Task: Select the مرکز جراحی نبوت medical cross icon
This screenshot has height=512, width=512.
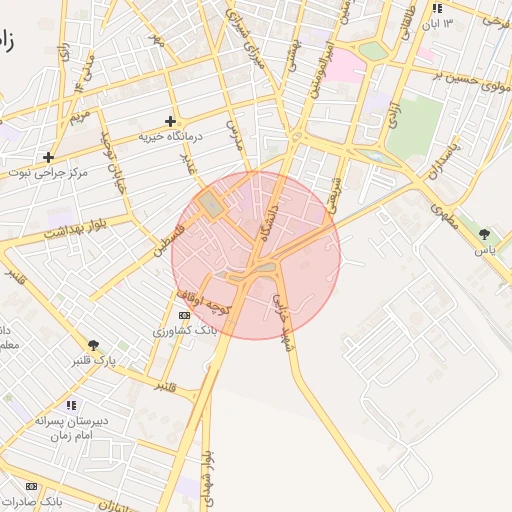Action: pyautogui.click(x=49, y=157)
